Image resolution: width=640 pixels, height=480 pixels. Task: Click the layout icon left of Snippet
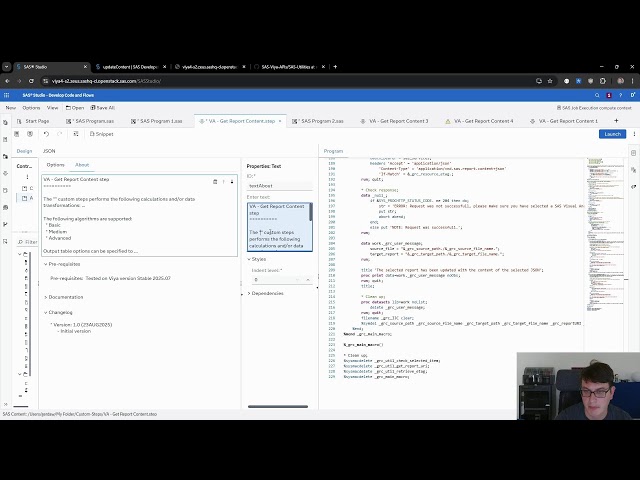[76, 134]
